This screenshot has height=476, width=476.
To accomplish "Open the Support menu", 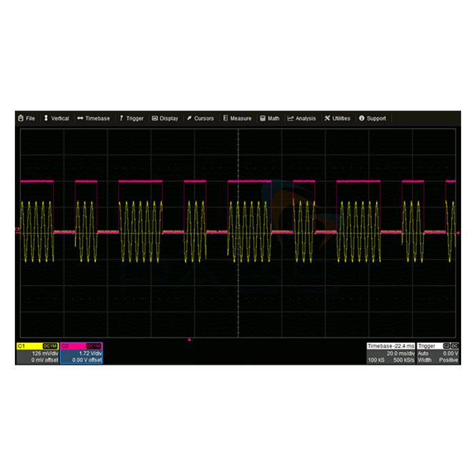I will pos(373,118).
